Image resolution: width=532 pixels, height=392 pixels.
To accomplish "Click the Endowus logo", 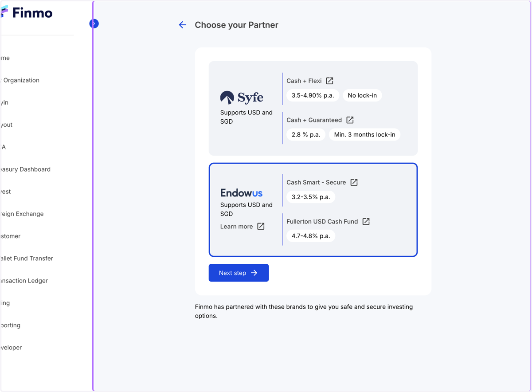I will [242, 193].
